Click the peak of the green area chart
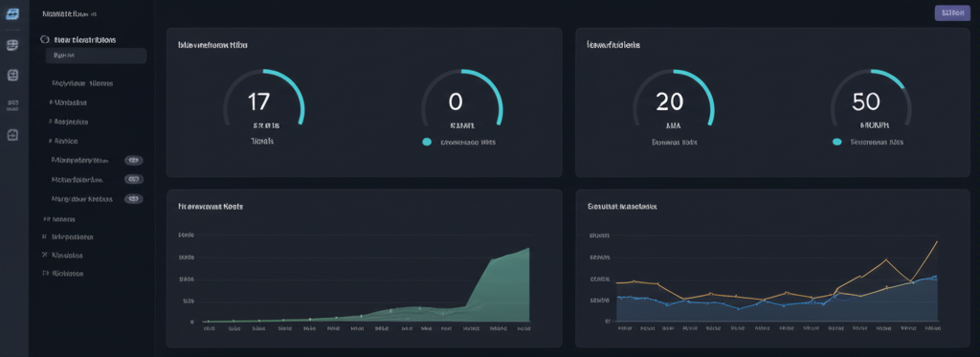980x357 pixels. coord(528,249)
